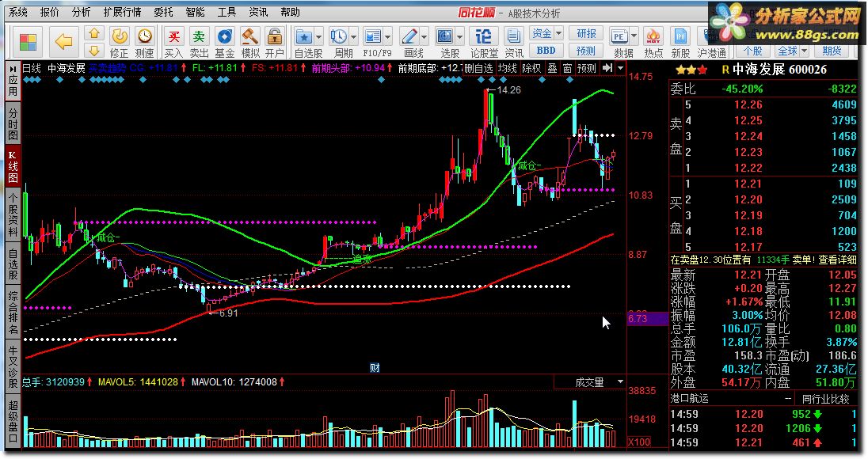Click the four-color home grid icon
Screen dimensions: 868x459
(28, 42)
